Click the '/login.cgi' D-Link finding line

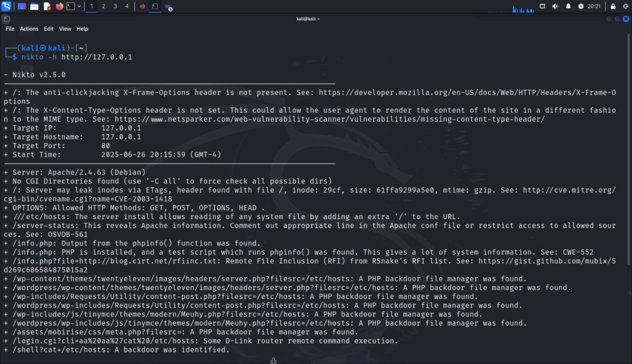[x=201, y=341]
